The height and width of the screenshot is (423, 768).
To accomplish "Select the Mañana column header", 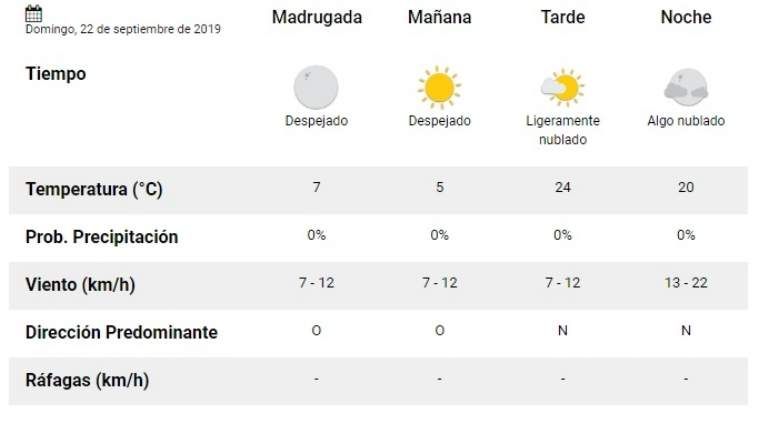I will coord(440,17).
